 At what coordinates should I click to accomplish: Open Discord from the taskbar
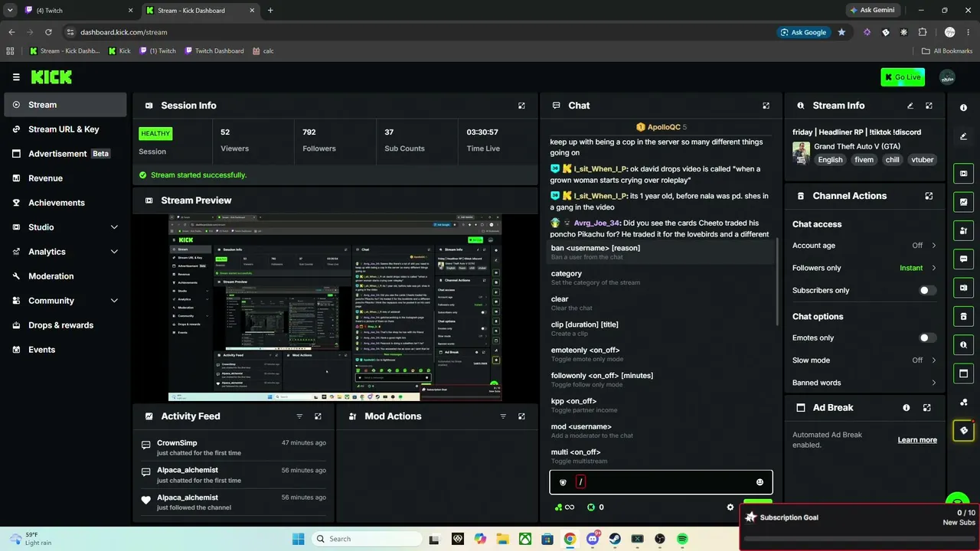point(592,539)
